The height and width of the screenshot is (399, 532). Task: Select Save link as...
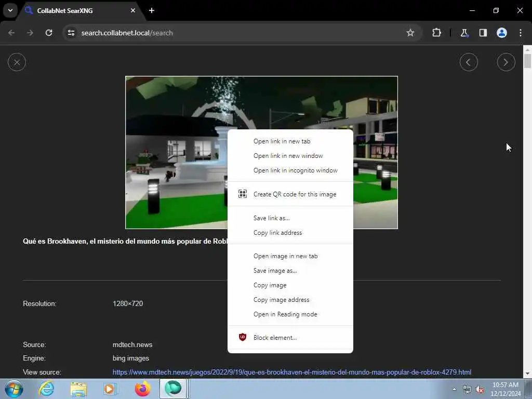tap(290, 218)
